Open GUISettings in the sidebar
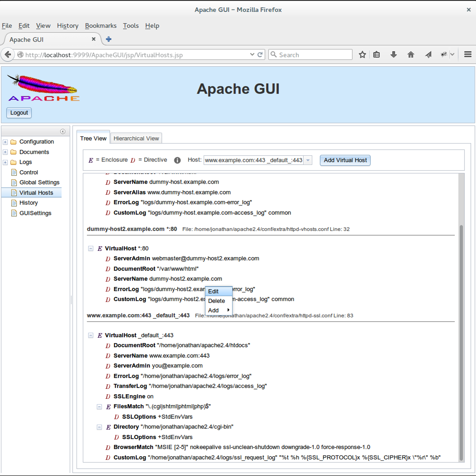This screenshot has width=476, height=476. pos(35,213)
